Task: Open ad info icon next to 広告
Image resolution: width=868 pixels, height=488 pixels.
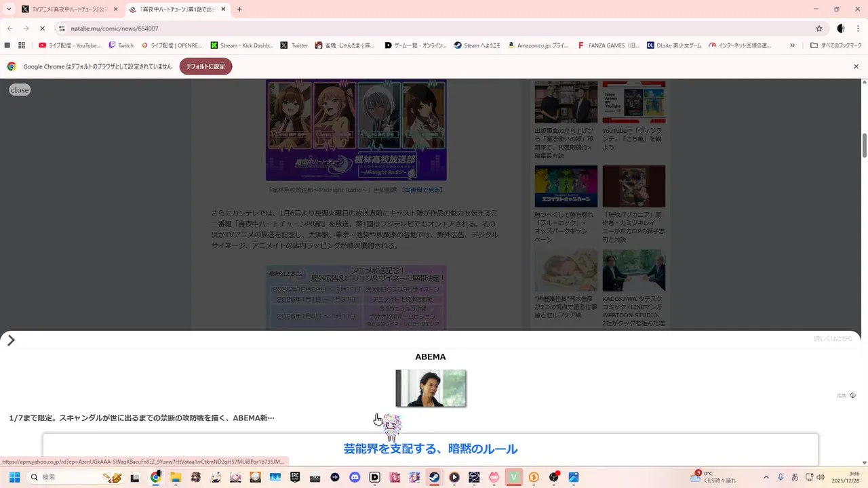Action: (852, 395)
